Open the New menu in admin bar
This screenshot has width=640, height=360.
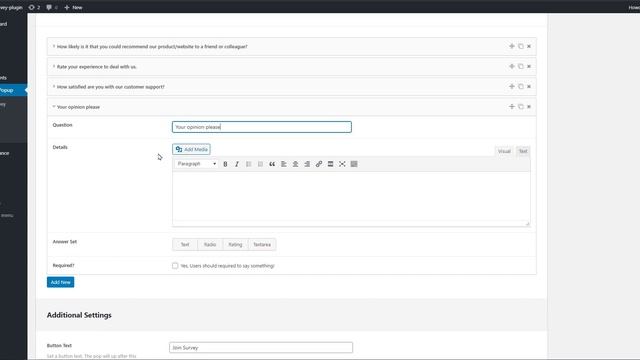tap(73, 7)
